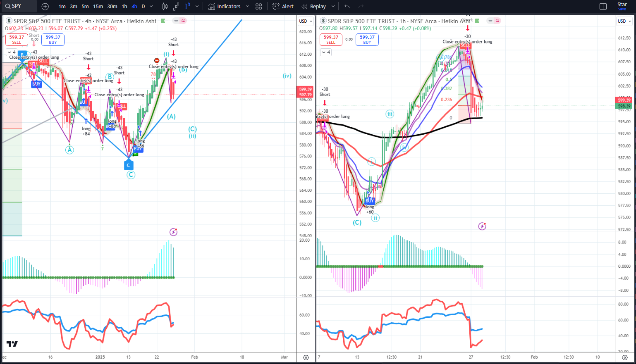Open the Indicators dialog
This screenshot has height=364, width=636.
(x=225, y=6)
